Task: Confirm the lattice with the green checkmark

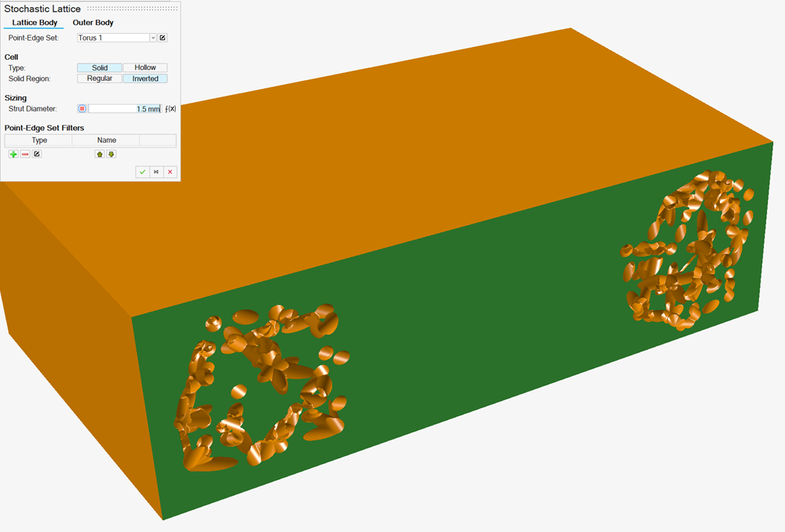Action: (142, 172)
